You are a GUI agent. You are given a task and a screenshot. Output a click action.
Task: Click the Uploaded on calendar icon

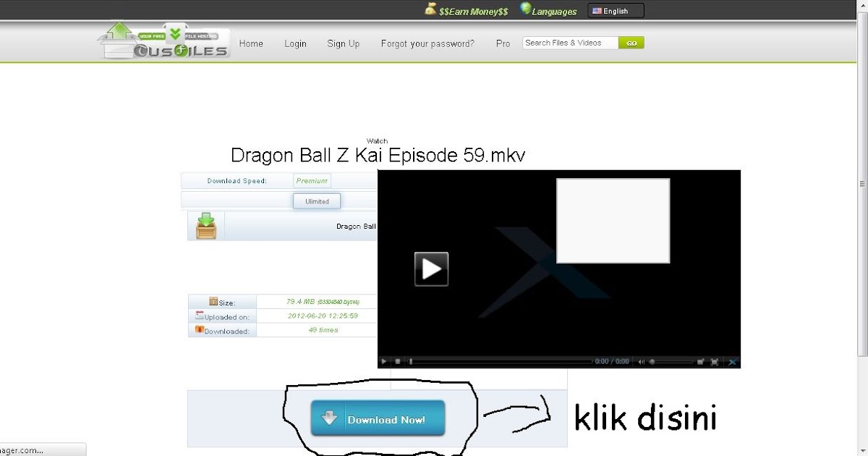(200, 316)
